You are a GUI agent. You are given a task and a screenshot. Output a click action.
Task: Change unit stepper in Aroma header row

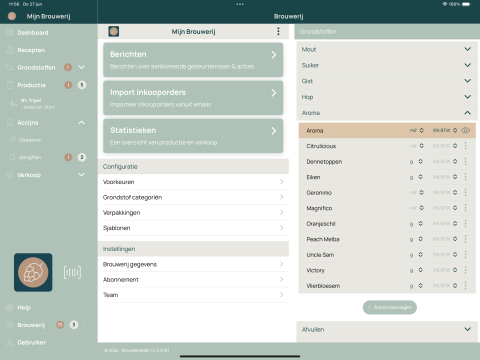pyautogui.click(x=421, y=130)
